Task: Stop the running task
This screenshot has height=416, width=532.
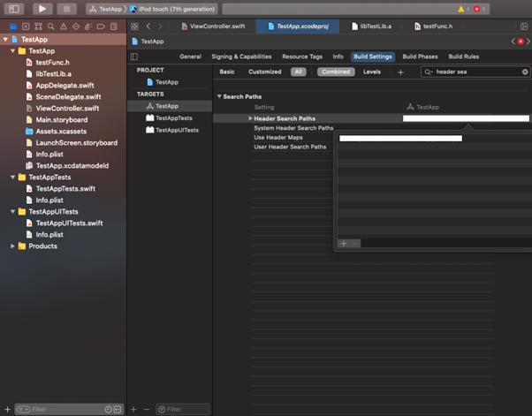Action: (66, 9)
